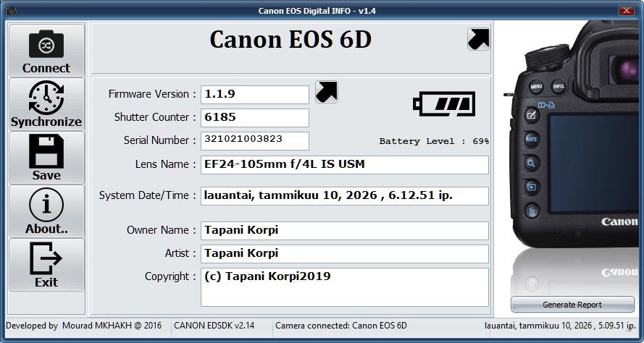The image size is (644, 343).
Task: Click the Connect camera button
Action: click(x=46, y=51)
